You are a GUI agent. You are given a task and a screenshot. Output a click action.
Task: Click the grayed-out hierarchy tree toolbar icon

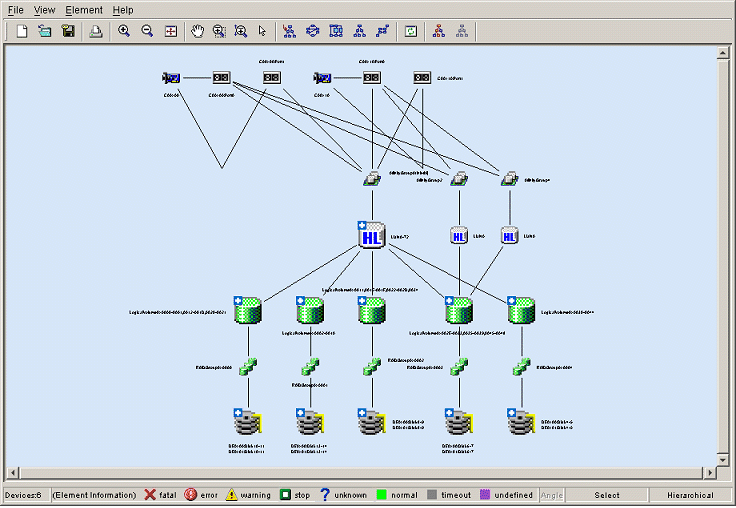(462, 31)
